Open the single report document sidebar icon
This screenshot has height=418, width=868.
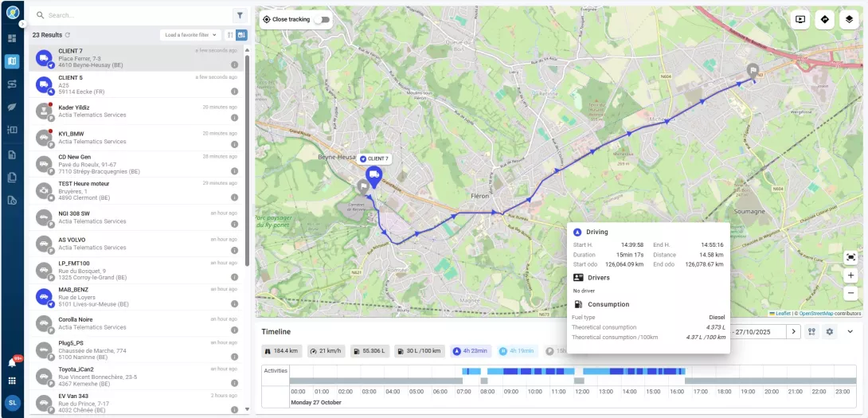click(x=12, y=154)
